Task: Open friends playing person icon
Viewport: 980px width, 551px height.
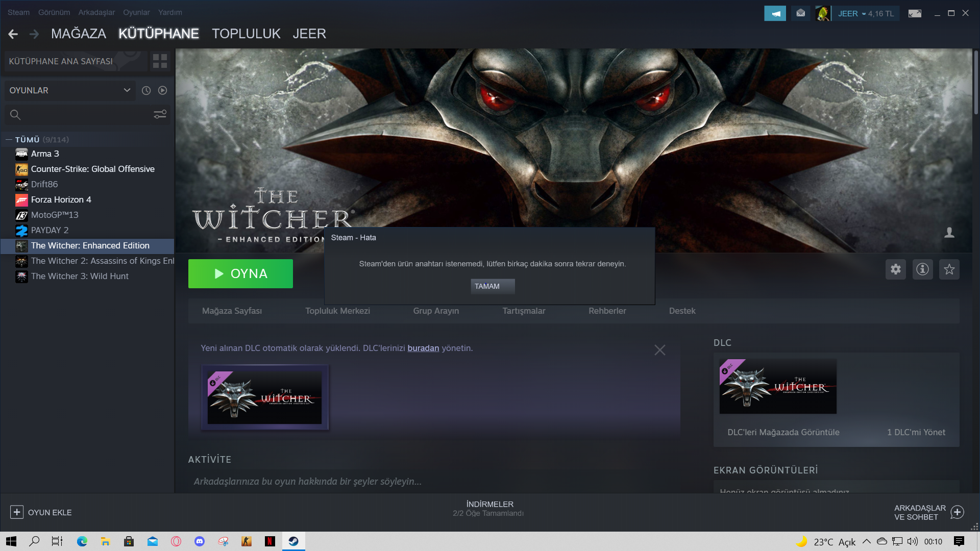Action: [x=949, y=233]
